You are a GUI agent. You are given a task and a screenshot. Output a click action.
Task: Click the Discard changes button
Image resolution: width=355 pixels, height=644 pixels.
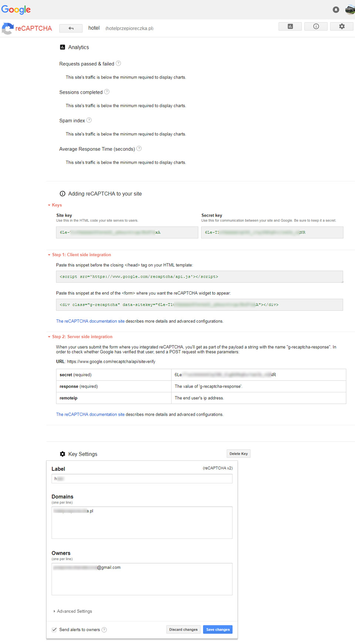[183, 630]
